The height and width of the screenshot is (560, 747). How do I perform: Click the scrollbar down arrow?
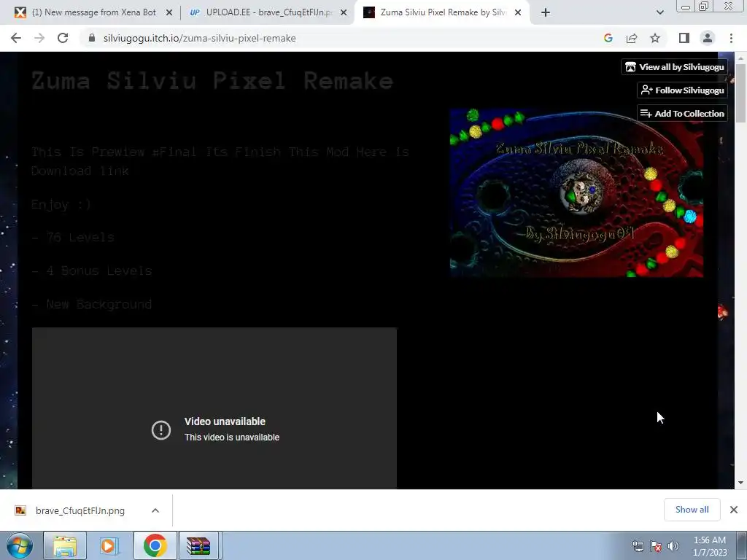[x=740, y=483]
